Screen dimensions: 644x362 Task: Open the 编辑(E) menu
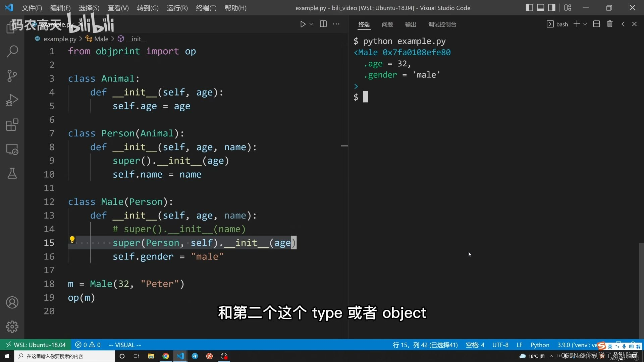point(60,8)
